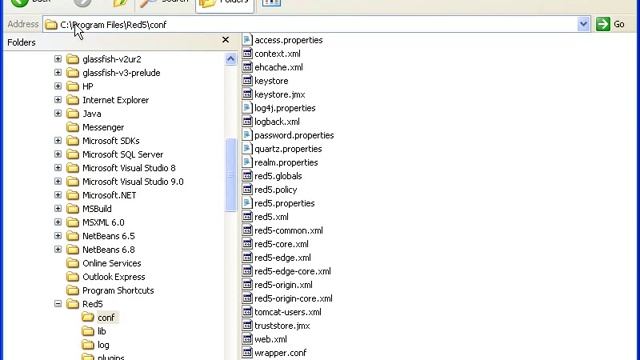Select the log4j.properties file icon
The width and height of the screenshot is (640, 360).
pos(247,108)
